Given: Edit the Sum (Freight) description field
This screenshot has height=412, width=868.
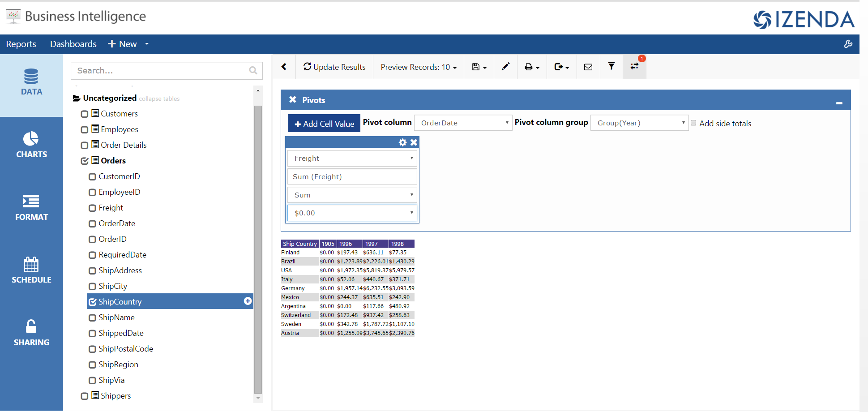Looking at the screenshot, I should [x=352, y=176].
